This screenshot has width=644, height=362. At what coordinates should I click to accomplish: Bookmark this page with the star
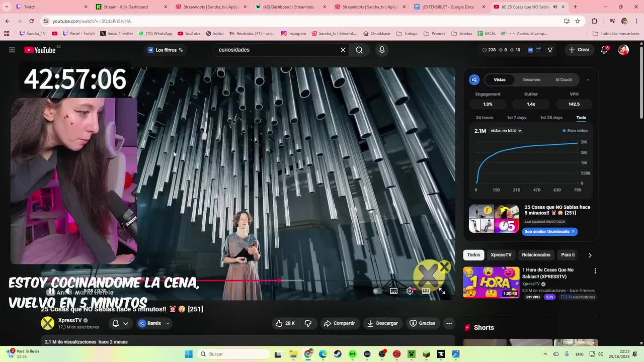click(578, 21)
